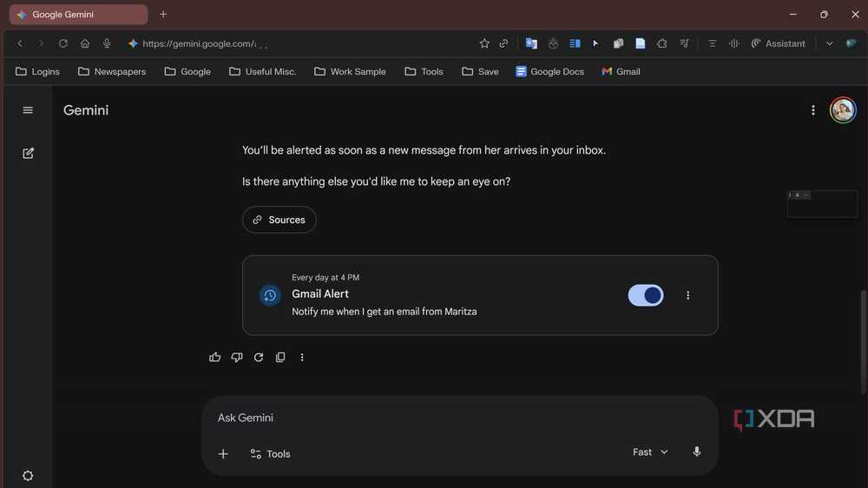
Task: Open the Google bookmarks folder
Action: (x=187, y=71)
